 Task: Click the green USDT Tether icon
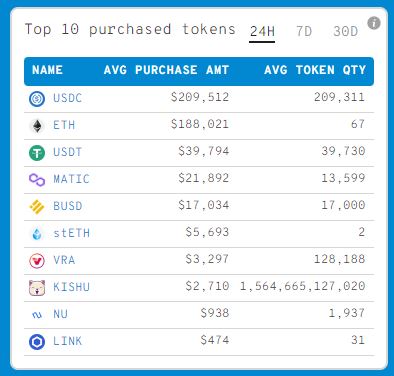point(37,153)
